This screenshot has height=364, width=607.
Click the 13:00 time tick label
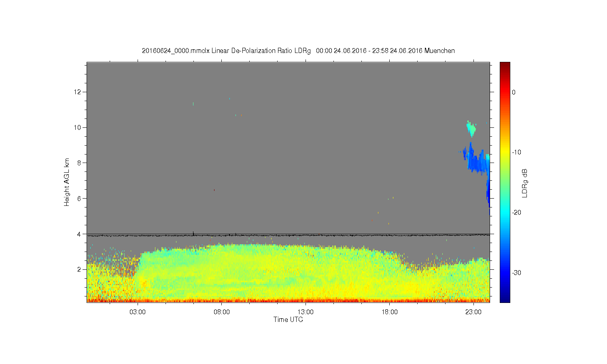coord(306,312)
